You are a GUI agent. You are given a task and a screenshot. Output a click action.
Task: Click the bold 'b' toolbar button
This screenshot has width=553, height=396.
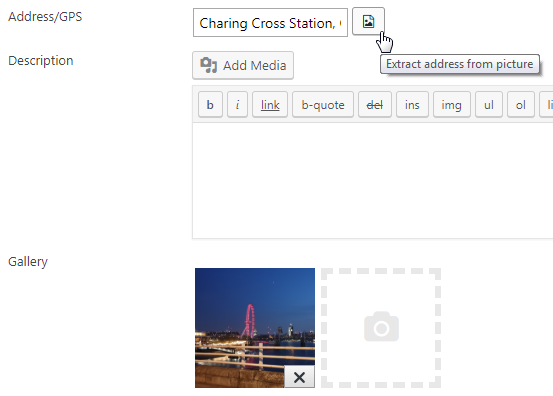pyautogui.click(x=210, y=104)
